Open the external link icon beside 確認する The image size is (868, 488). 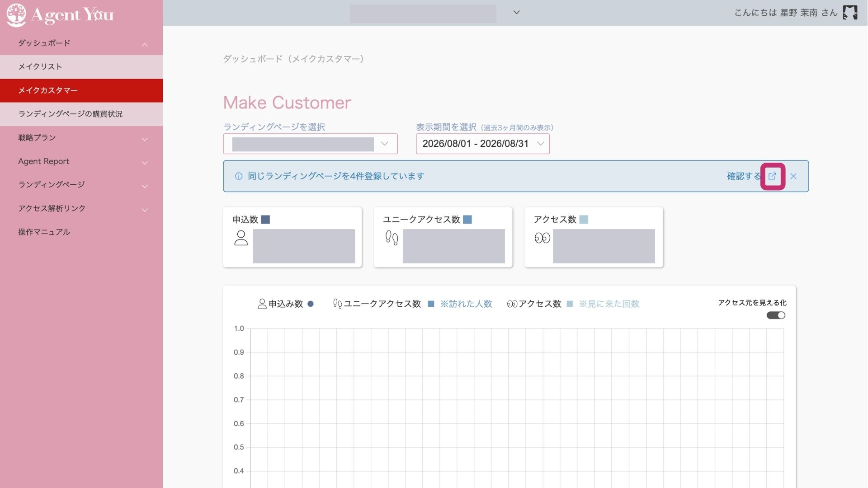(772, 176)
